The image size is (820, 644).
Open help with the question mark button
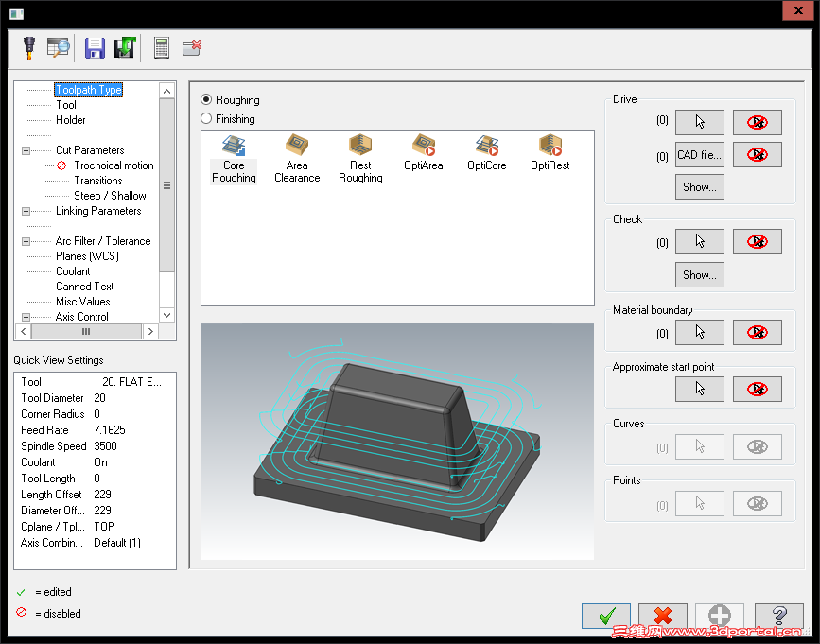coord(779,617)
